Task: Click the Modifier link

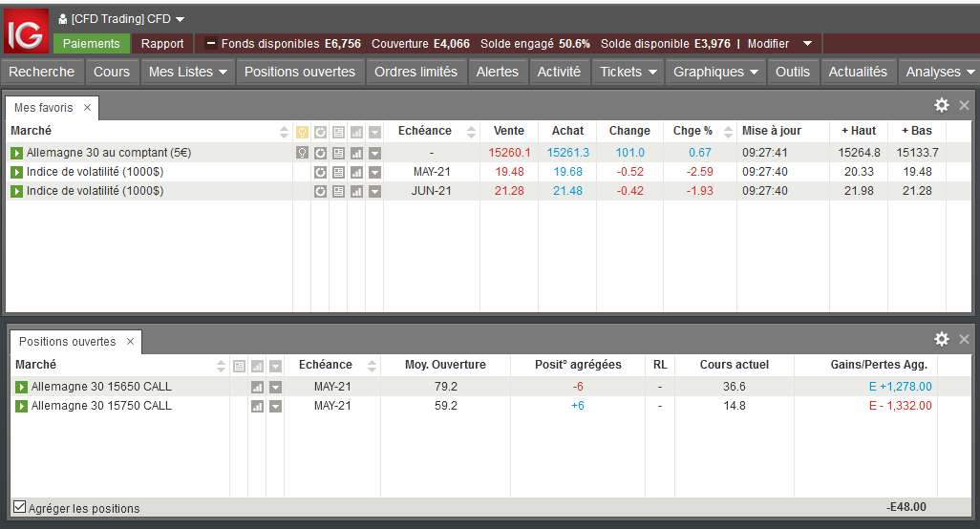Action: tap(768, 44)
